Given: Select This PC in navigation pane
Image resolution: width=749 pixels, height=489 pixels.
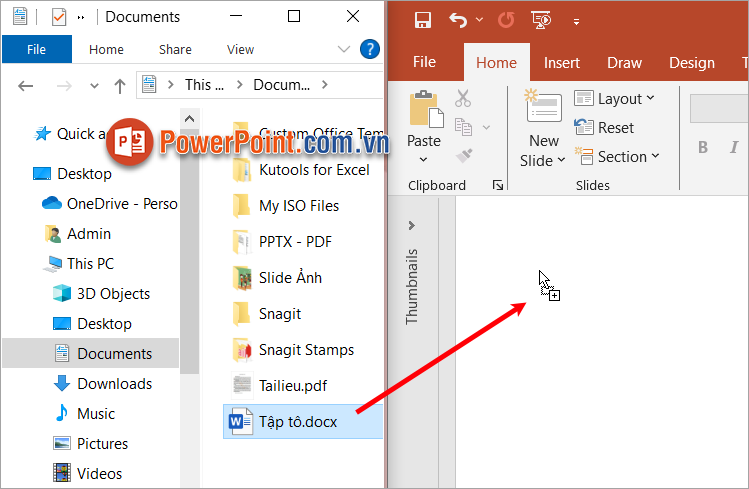Looking at the screenshot, I should [79, 264].
